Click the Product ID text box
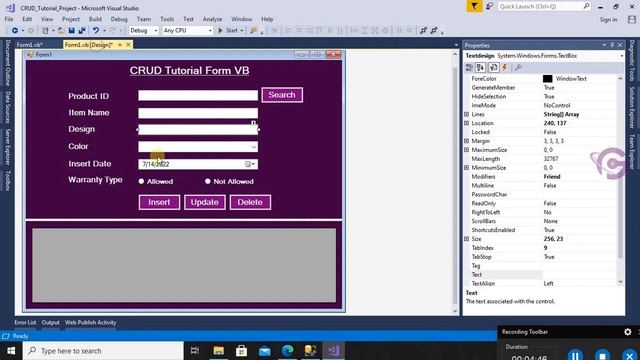Viewport: 640px width, 360px height. coord(198,96)
